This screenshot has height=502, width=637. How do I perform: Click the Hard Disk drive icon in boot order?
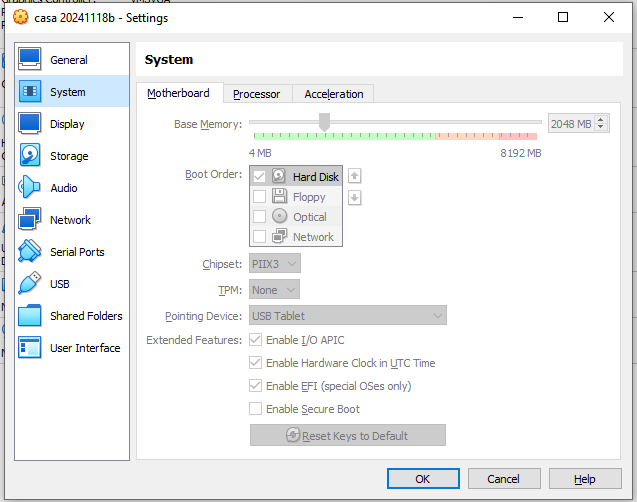pos(279,176)
